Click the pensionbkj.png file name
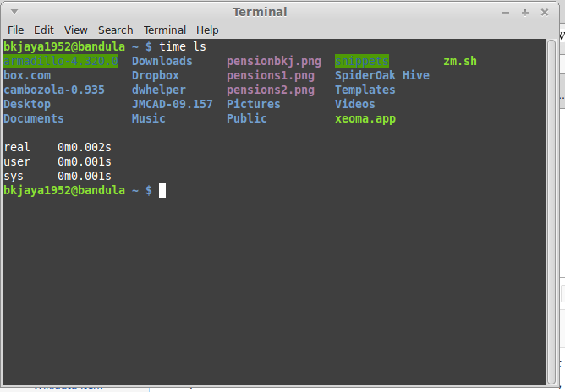The width and height of the screenshot is (565, 392). pos(274,61)
